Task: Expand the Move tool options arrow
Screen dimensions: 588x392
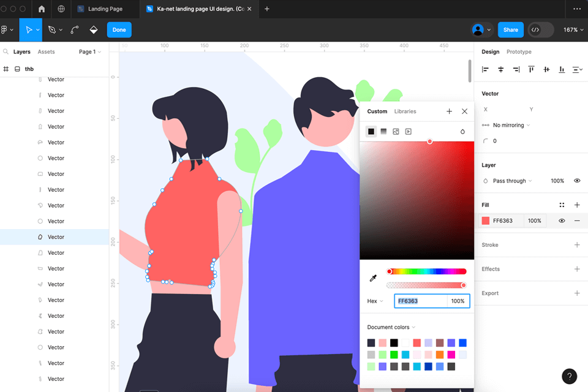Action: 38,29
